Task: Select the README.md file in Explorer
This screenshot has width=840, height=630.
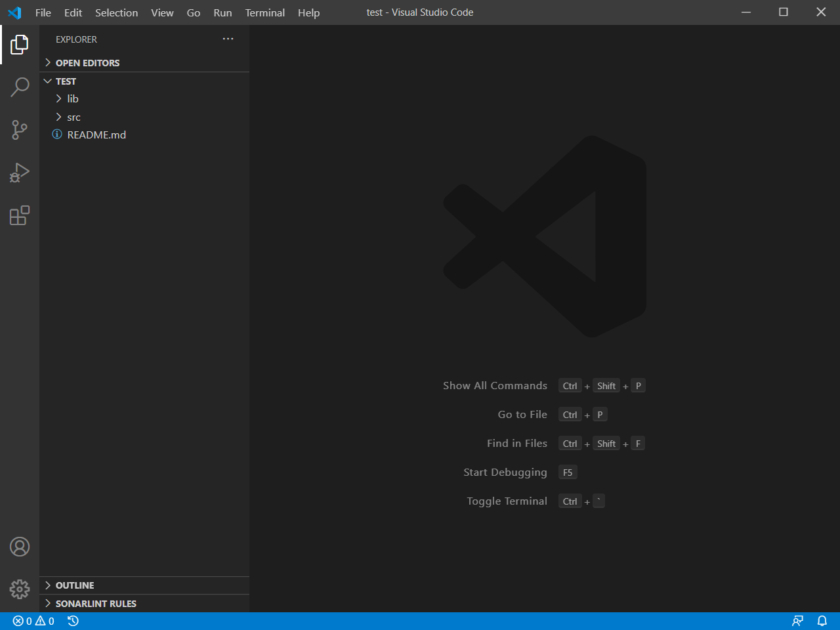Action: pos(96,135)
